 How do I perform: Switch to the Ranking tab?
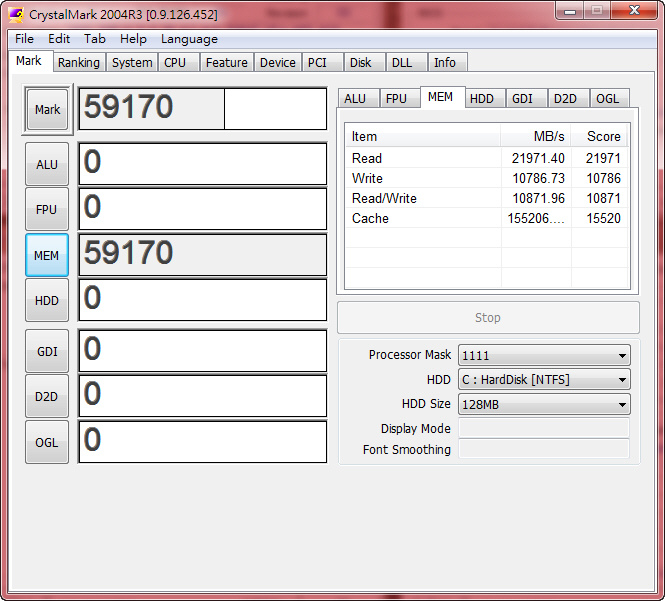[79, 62]
